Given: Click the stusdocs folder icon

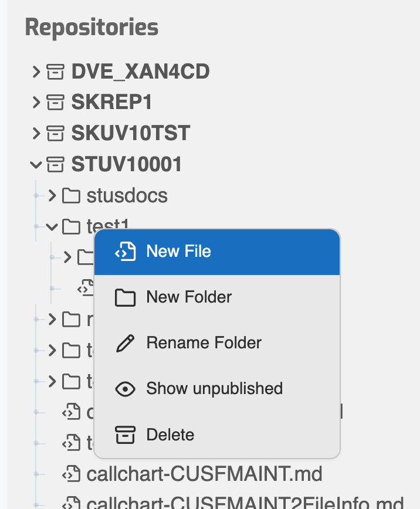Looking at the screenshot, I should (x=71, y=195).
